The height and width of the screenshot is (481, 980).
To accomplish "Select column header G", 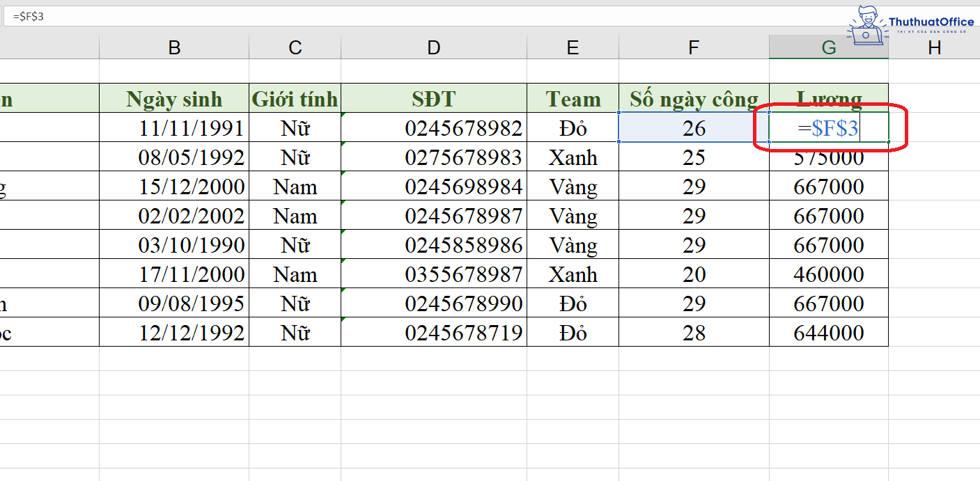I will pyautogui.click(x=828, y=47).
